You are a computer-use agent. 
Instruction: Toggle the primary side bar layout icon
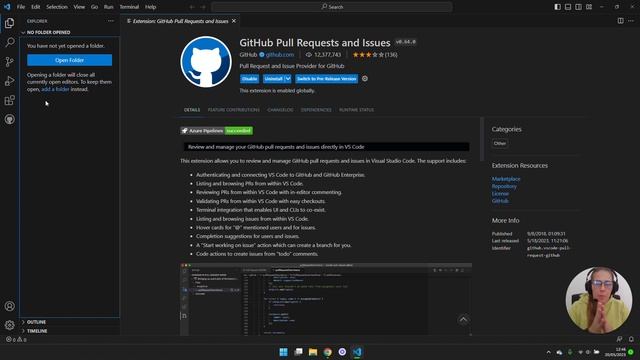[558, 7]
